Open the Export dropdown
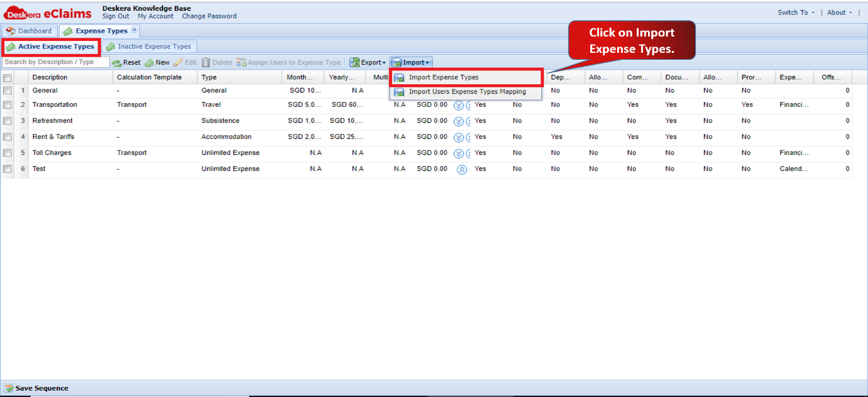 368,63
